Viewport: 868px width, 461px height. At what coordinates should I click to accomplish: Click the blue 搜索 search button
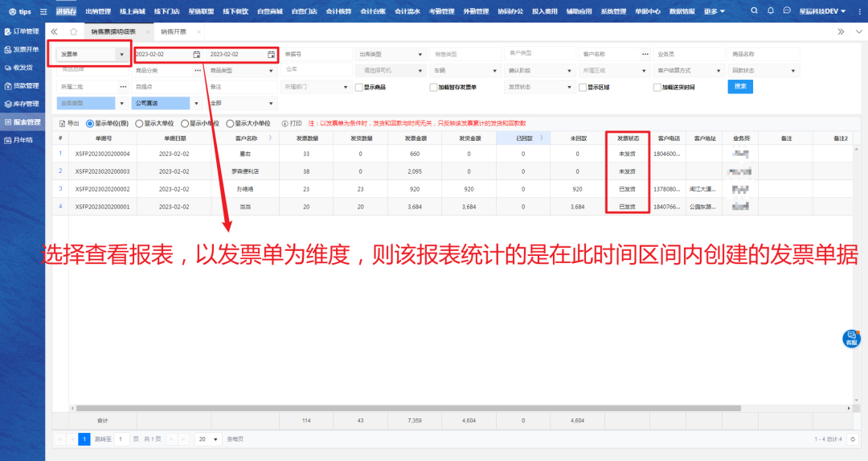tap(740, 86)
